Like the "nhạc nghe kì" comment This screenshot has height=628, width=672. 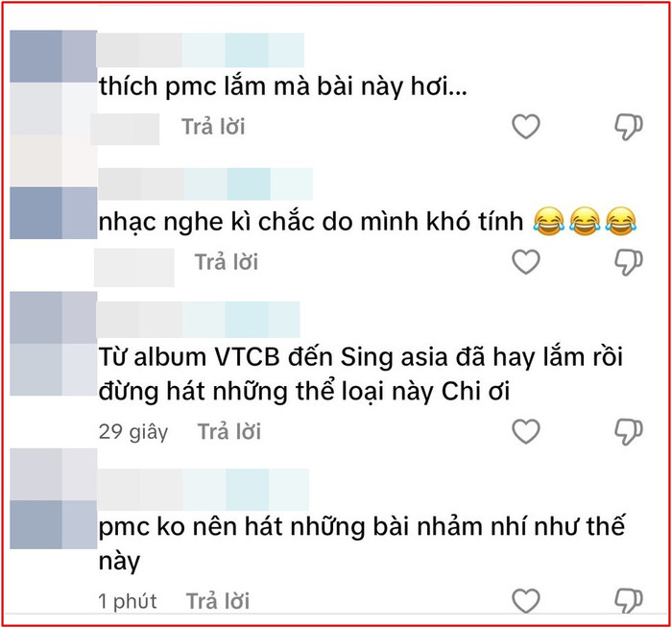[526, 261]
